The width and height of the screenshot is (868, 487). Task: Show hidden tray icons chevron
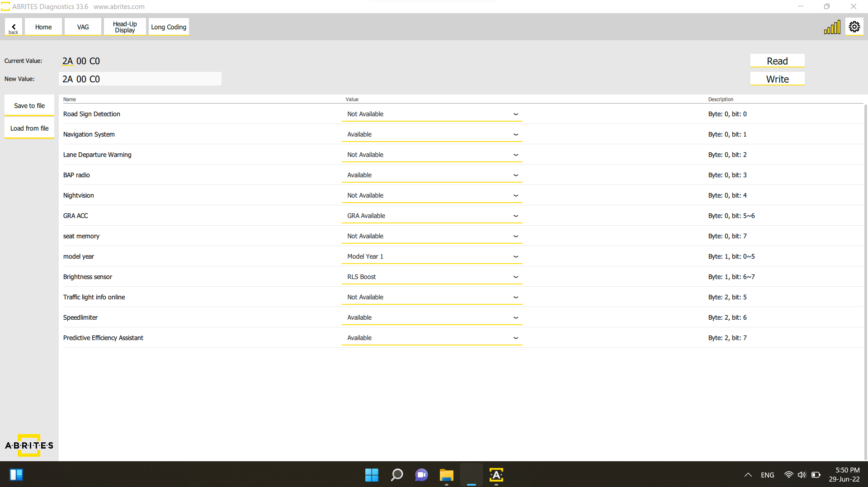pyautogui.click(x=748, y=475)
